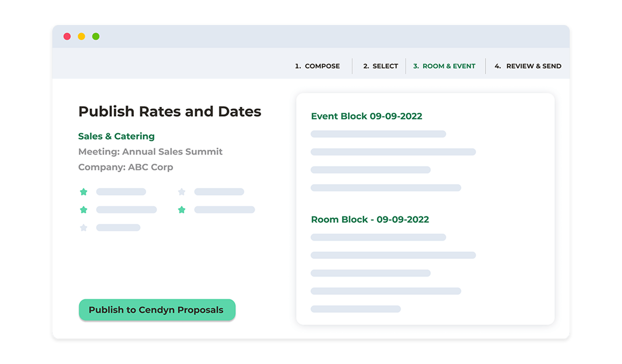This screenshot has width=622, height=364.
Task: Jump to 4. Review & Send step
Action: point(528,66)
